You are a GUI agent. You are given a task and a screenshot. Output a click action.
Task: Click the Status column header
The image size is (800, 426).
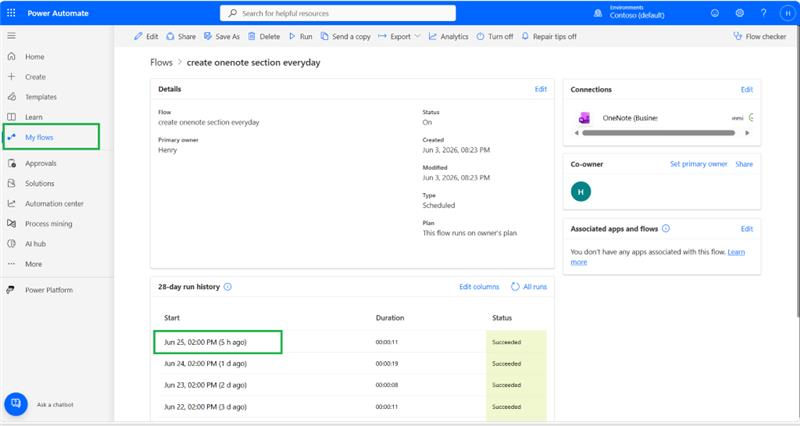pyautogui.click(x=502, y=317)
